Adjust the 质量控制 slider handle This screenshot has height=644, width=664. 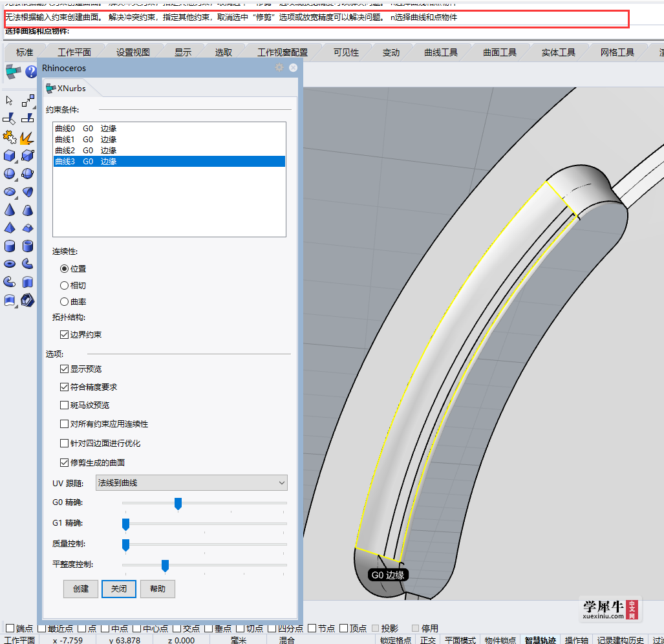point(126,545)
